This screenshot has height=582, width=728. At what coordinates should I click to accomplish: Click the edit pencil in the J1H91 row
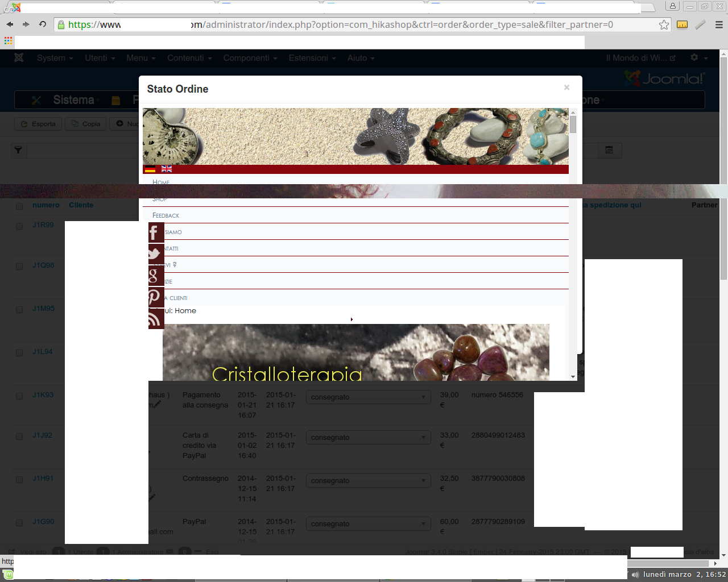[x=152, y=497]
